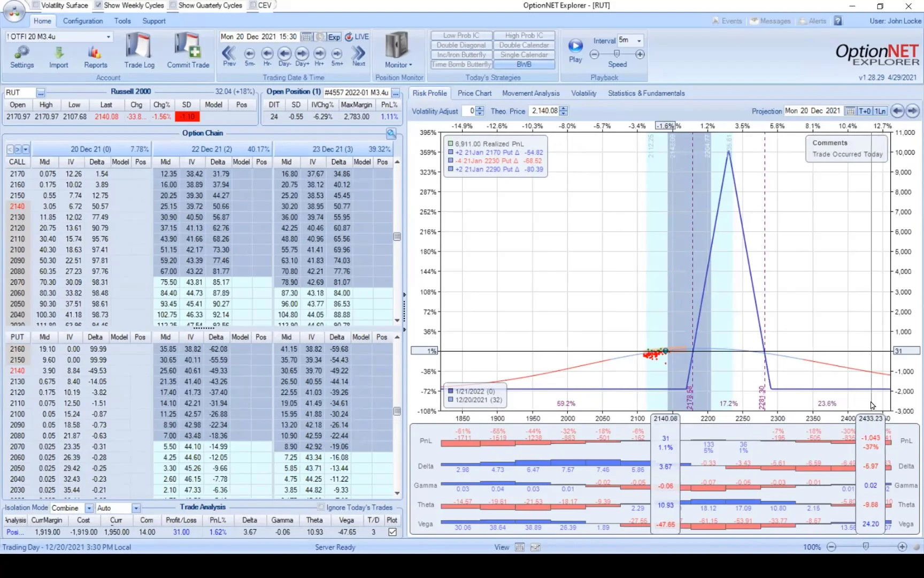
Task: Toggle the 1Ln projection button
Action: (880, 111)
